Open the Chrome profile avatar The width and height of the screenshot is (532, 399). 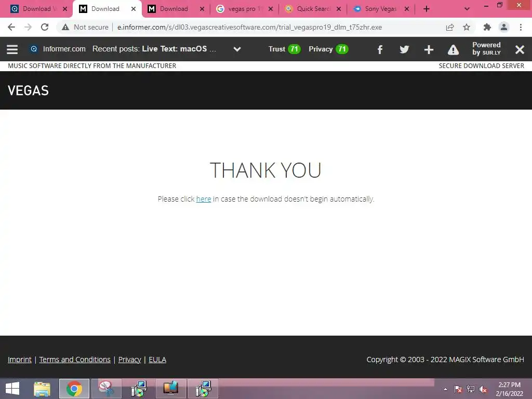tap(504, 27)
